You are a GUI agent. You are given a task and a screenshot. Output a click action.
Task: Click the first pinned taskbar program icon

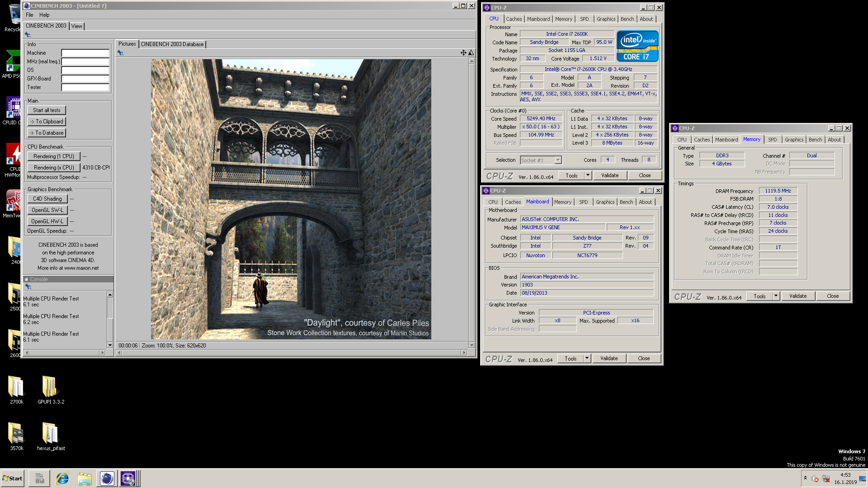(39, 479)
